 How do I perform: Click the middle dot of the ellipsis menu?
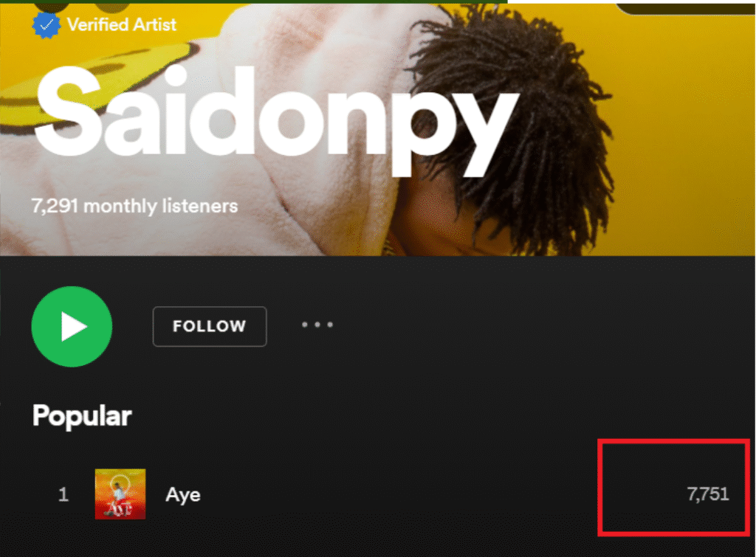[x=317, y=325]
